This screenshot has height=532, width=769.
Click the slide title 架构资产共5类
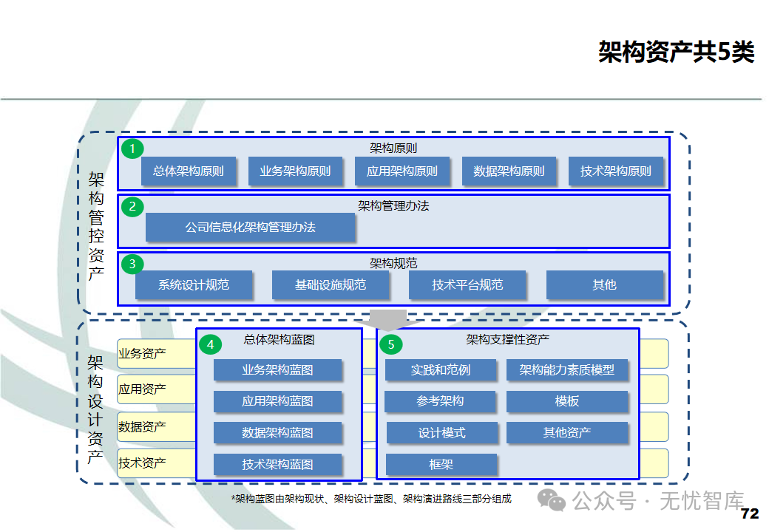[676, 52]
